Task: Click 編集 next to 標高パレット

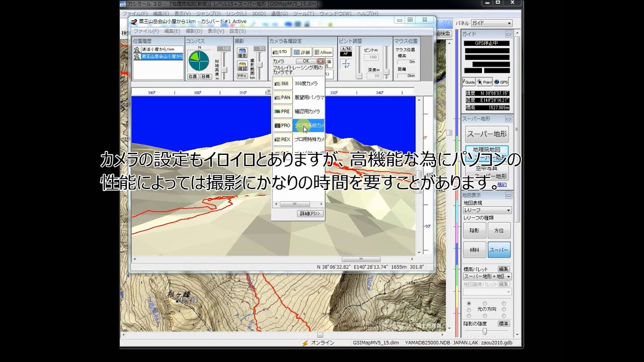Action: (504, 269)
